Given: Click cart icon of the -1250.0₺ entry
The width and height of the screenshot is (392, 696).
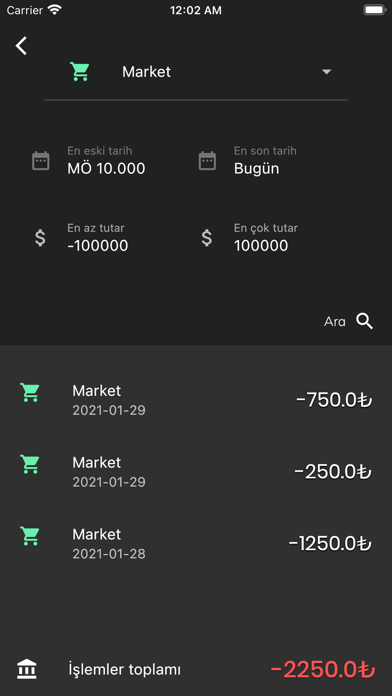Looking at the screenshot, I should [30, 536].
